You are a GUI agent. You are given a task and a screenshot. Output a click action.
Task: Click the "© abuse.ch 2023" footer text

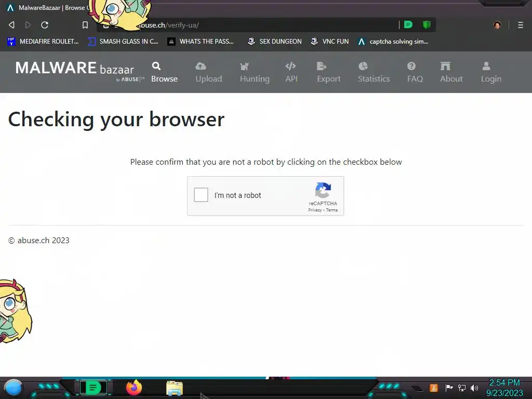[x=38, y=240]
